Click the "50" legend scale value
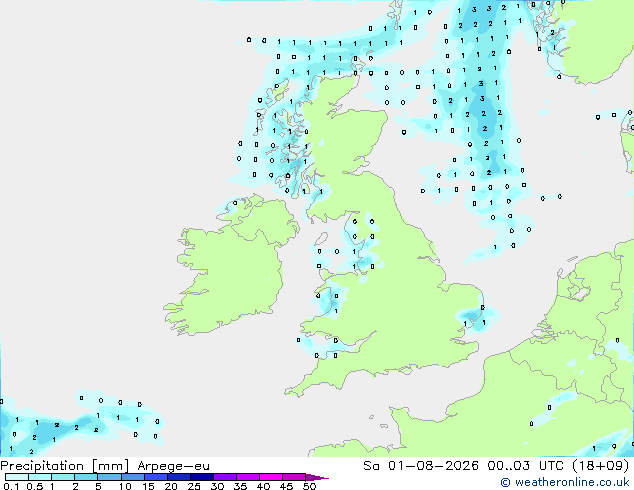The height and width of the screenshot is (490, 634). click(x=309, y=486)
